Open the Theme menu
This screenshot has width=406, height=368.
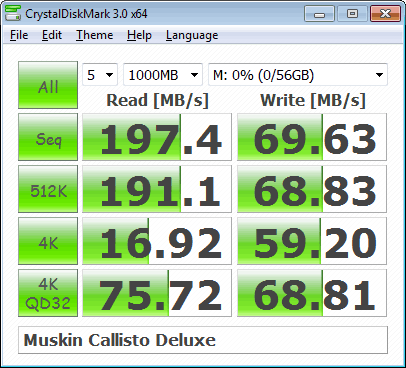pos(95,35)
